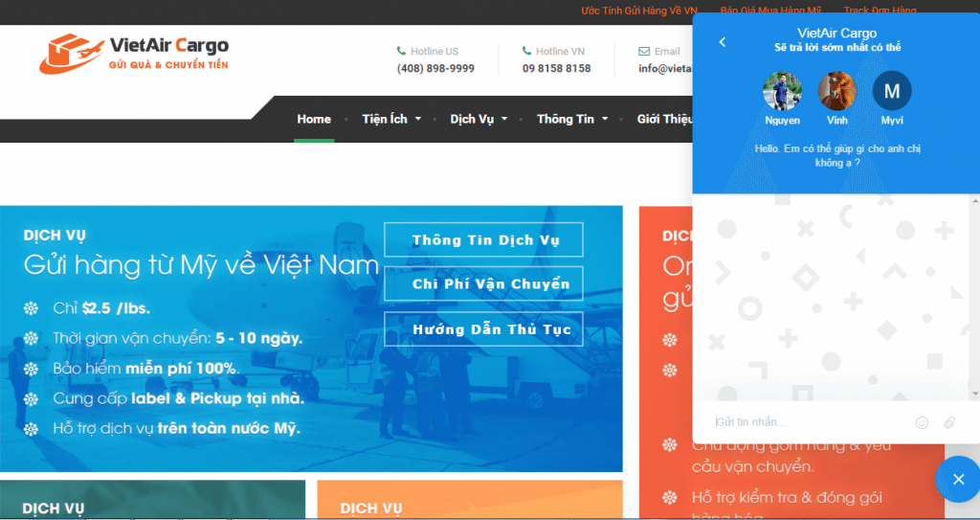Open the emoji picker in chat
980x520 pixels.
pyautogui.click(x=922, y=422)
